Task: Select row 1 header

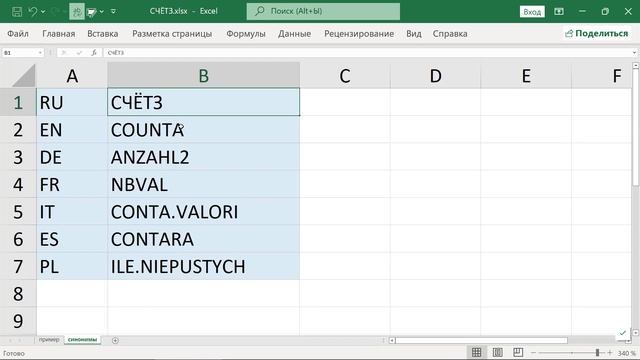Action: tap(18, 102)
